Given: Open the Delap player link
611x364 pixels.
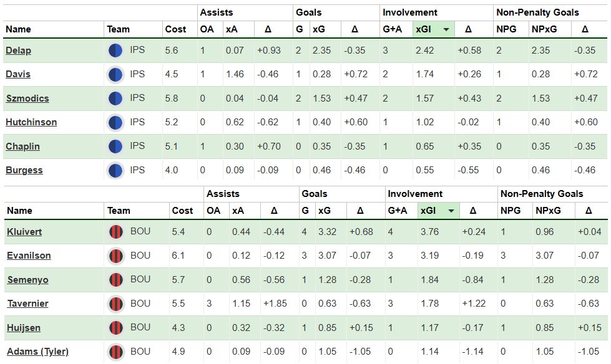Looking at the screenshot, I should 18,50.
